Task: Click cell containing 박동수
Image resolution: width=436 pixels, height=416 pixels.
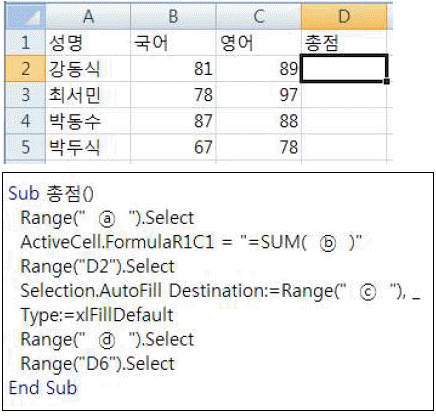Action: (x=88, y=121)
